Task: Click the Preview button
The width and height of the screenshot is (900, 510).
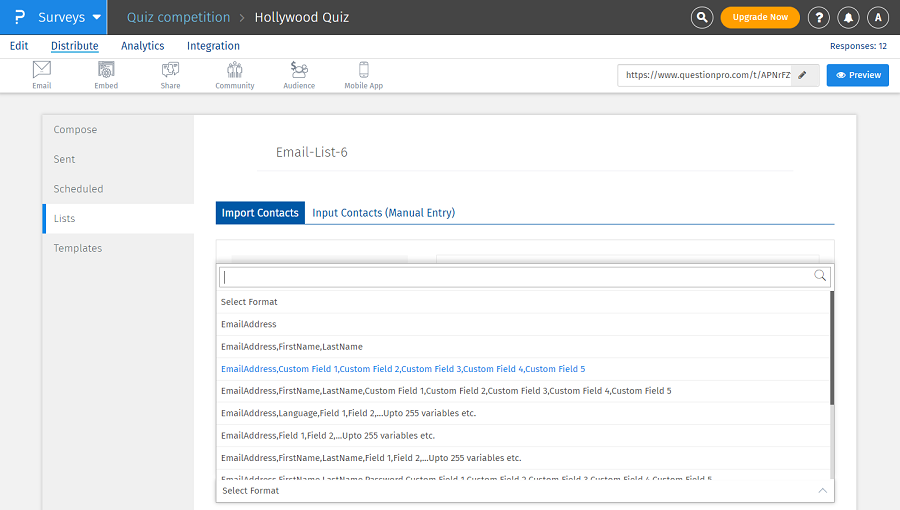Action: pyautogui.click(x=857, y=75)
